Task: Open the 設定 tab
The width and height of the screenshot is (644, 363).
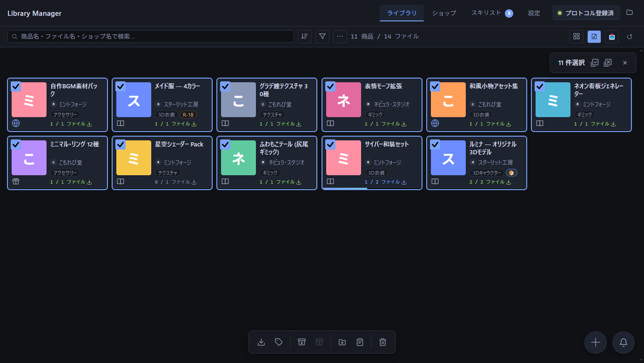Action: coord(534,13)
